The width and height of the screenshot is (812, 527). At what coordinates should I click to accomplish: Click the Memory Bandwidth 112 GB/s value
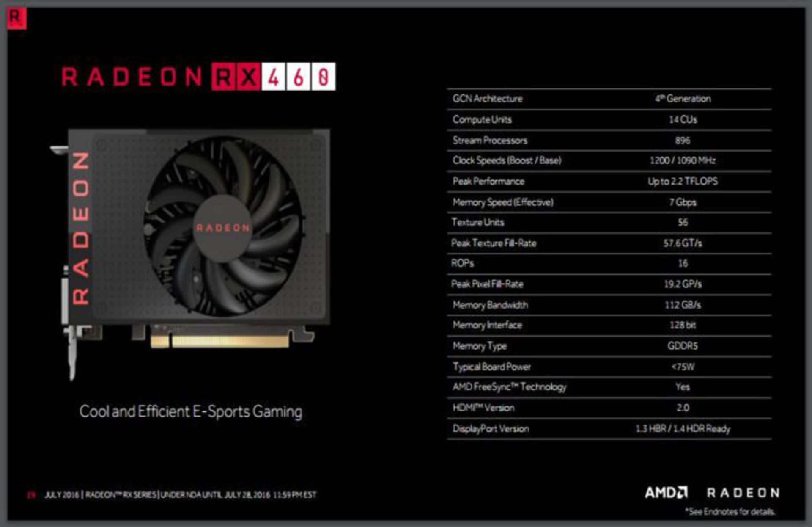(x=683, y=305)
